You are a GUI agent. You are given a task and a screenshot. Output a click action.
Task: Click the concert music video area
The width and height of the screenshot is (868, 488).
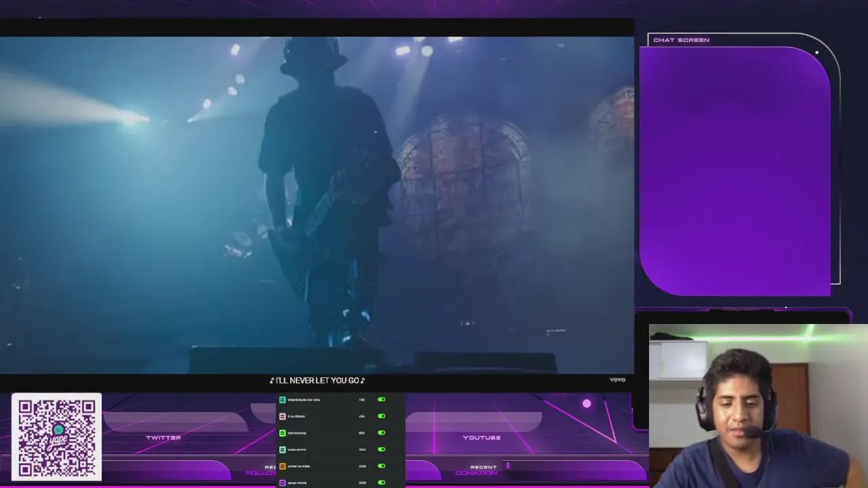[317, 205]
